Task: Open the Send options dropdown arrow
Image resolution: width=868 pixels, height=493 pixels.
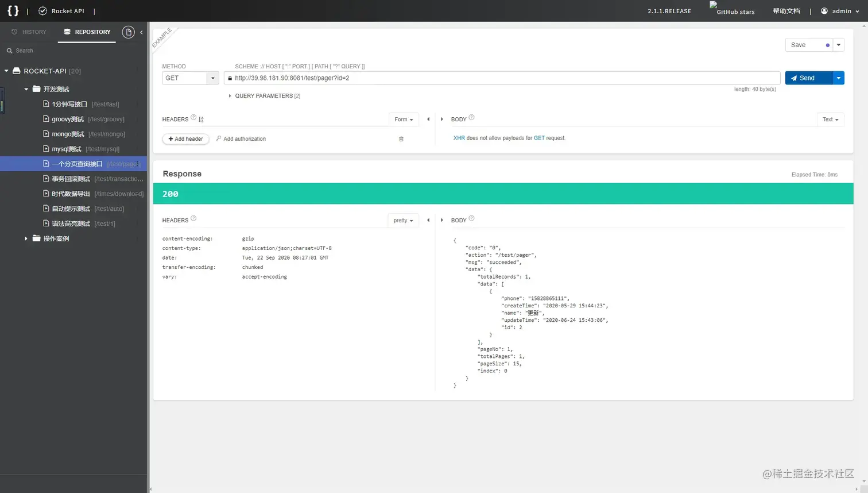Action: click(839, 78)
